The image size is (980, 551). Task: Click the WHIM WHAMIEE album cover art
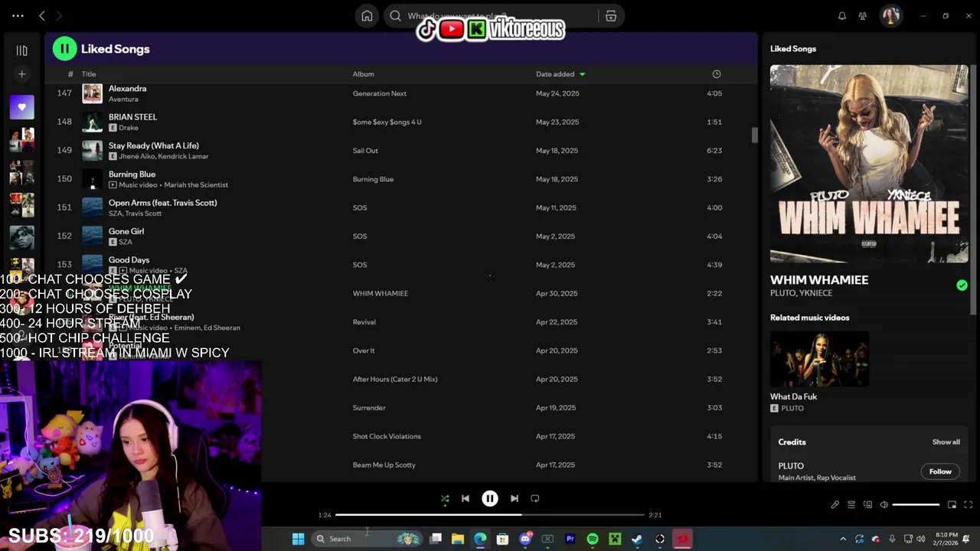[x=869, y=164]
